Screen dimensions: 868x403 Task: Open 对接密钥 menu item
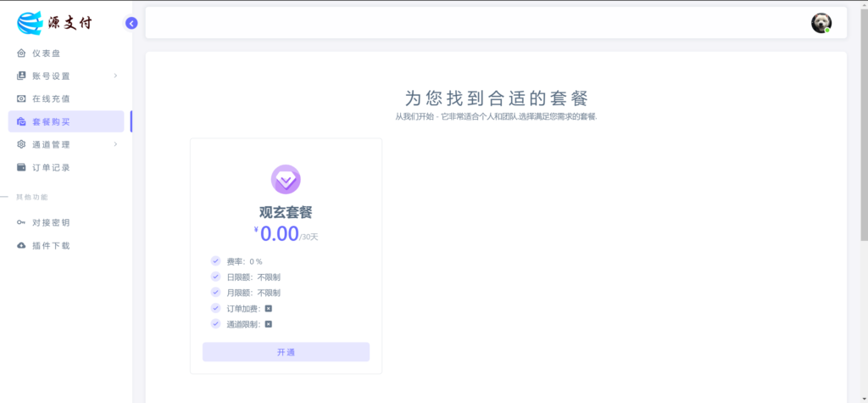pos(66,223)
